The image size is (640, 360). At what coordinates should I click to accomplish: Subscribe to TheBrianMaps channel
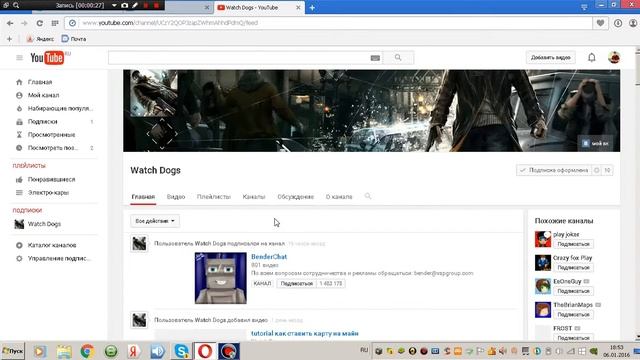click(573, 315)
